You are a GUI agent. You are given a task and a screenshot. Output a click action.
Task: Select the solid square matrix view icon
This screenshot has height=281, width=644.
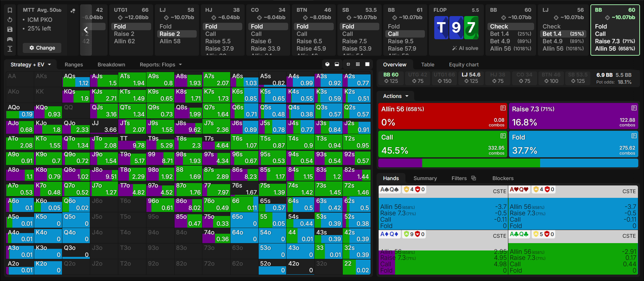click(x=367, y=64)
